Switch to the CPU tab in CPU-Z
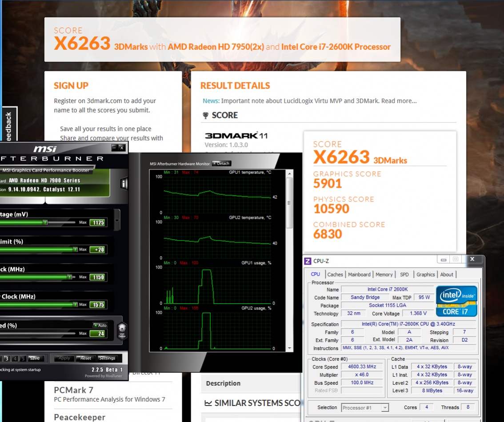 click(x=315, y=274)
